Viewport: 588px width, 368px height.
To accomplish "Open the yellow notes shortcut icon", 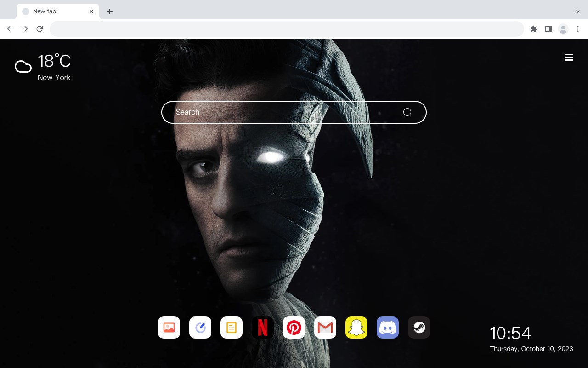I will point(232,328).
